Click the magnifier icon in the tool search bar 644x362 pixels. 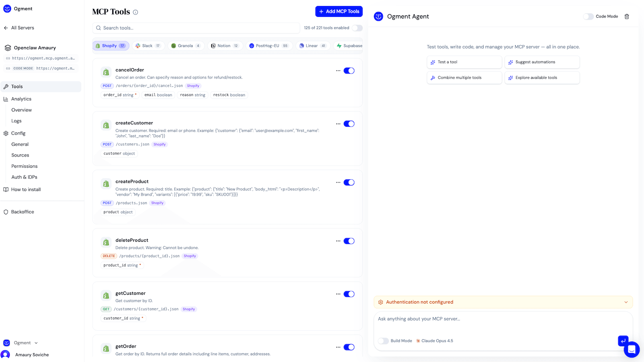[x=98, y=28]
